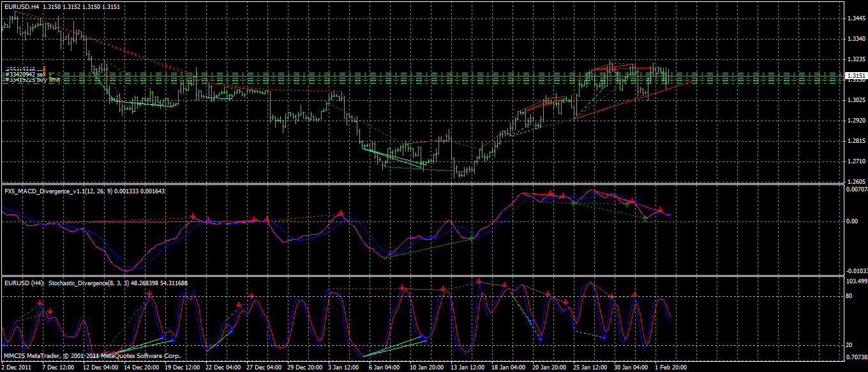Viewport: 868px width, 372px height.
Task: Click the 19 Dec 12:00 time label
Action: click(183, 368)
